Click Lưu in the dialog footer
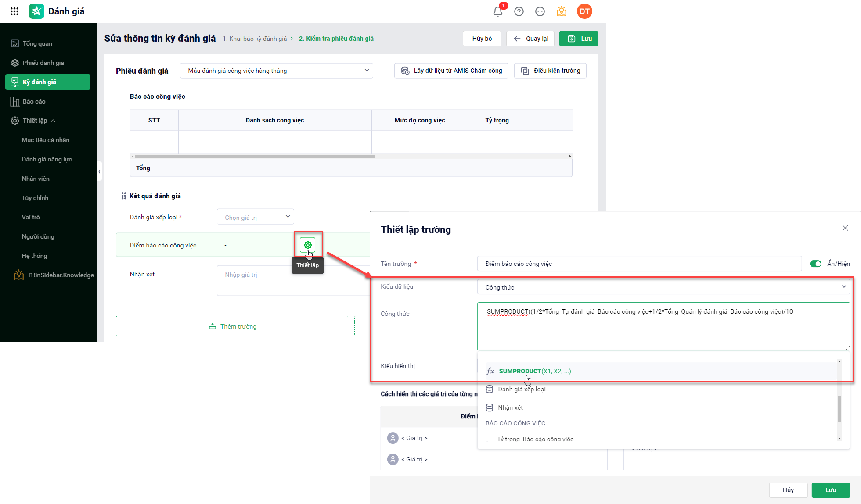The height and width of the screenshot is (504, 861). (831, 490)
